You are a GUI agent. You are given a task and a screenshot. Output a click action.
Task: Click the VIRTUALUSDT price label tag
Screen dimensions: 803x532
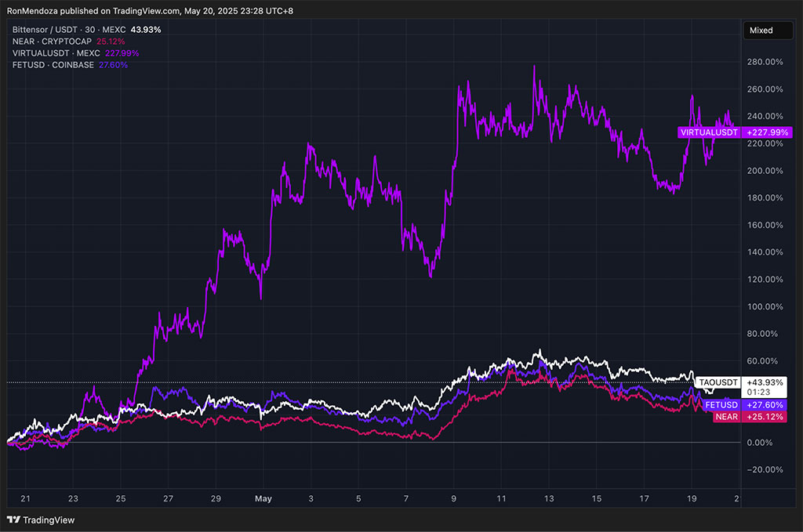[709, 132]
